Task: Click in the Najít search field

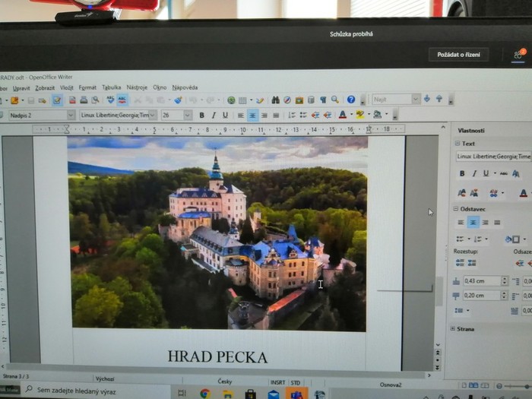Action: tap(392, 99)
